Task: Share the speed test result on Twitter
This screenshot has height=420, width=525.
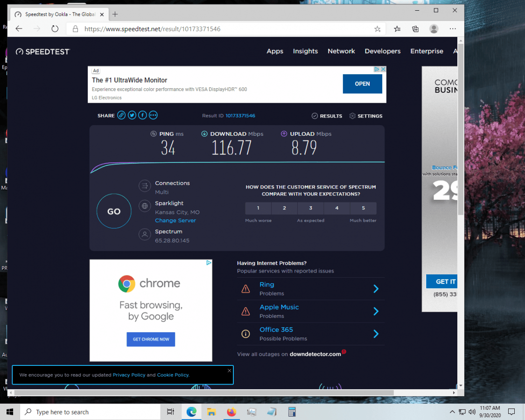Action: 132,115
